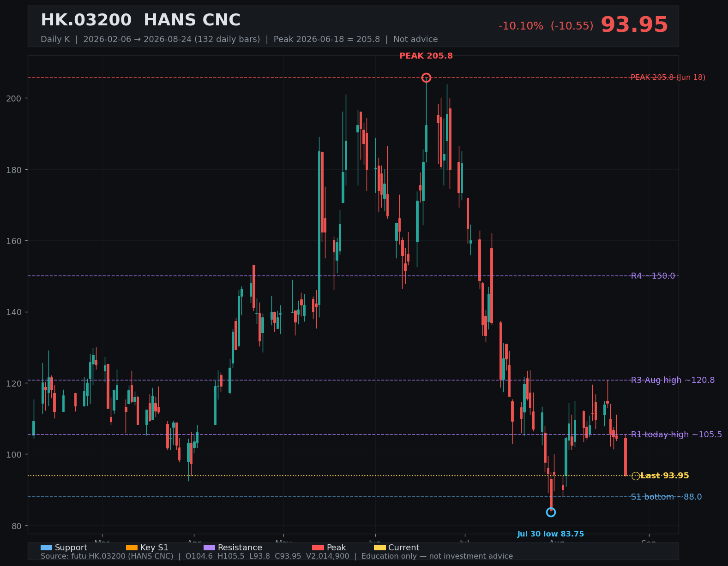
Task: Click the -10.10% (-10.55) change text
Action: coord(546,26)
